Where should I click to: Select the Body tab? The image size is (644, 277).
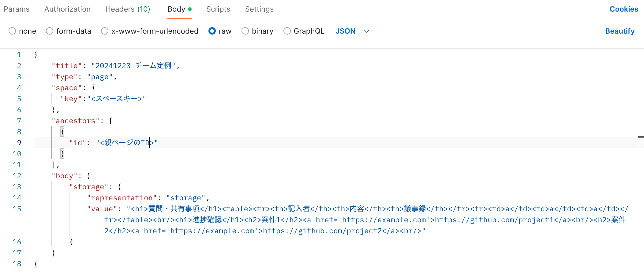(176, 9)
